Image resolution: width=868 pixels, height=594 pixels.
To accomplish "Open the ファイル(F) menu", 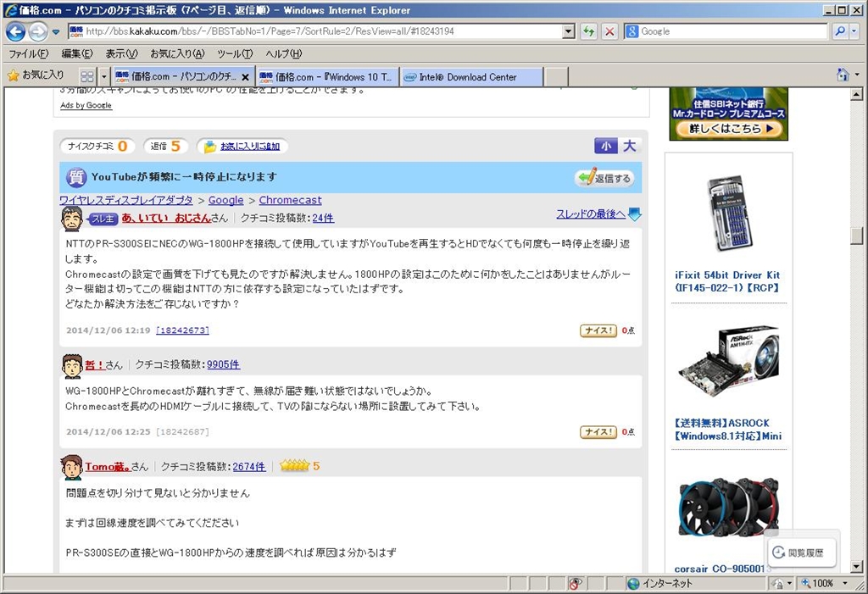I will coord(29,53).
